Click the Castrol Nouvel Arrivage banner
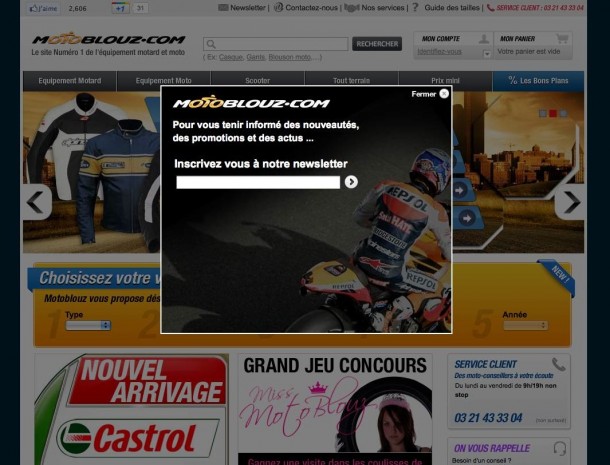This screenshot has width=610, height=465. [x=131, y=409]
